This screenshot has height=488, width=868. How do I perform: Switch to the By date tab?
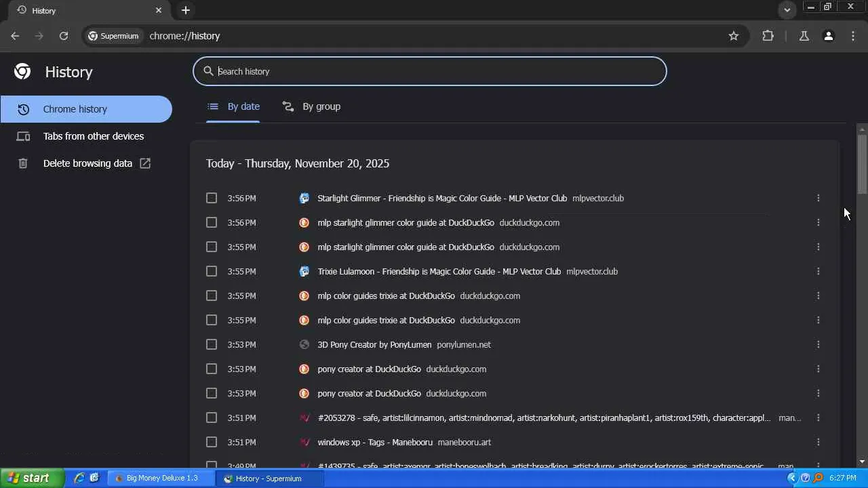click(233, 106)
